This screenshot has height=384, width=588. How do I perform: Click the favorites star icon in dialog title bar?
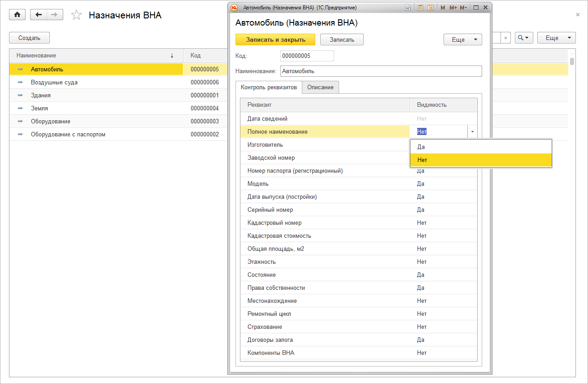click(407, 8)
